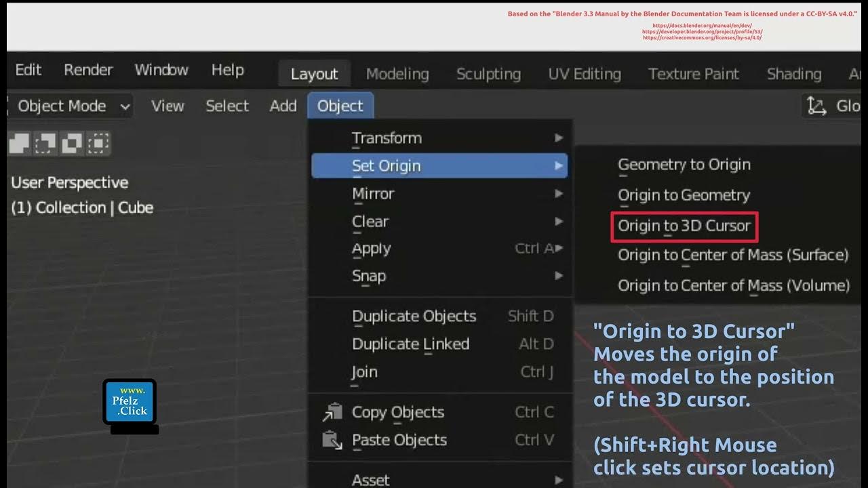Screen dimensions: 868x488
Task: Open the Object Mode dropdown
Action: (71, 106)
